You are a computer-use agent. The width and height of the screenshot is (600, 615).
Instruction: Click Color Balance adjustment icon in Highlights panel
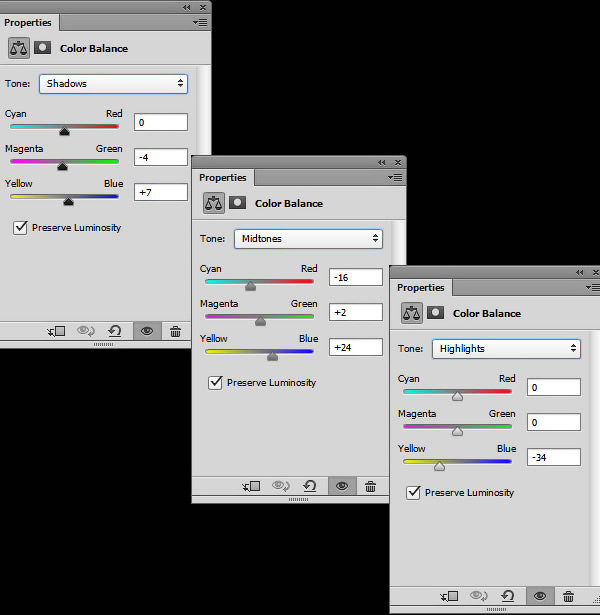point(412,313)
